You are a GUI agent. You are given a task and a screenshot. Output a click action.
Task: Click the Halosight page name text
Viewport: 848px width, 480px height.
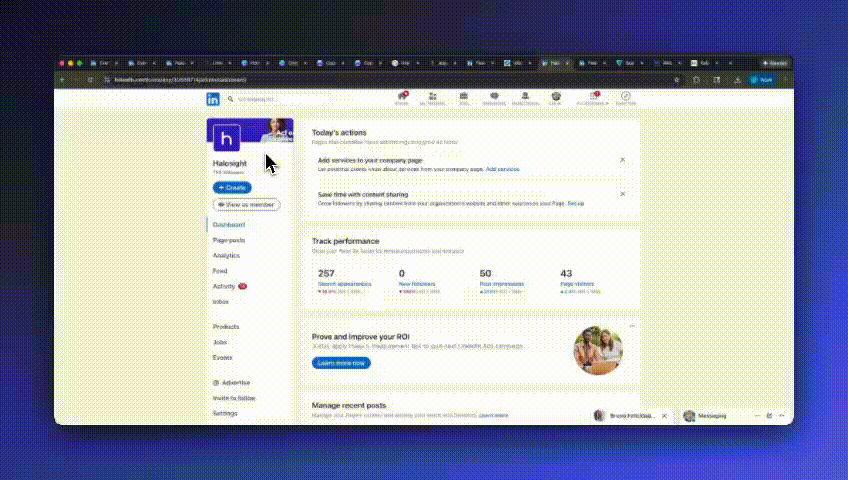click(230, 163)
